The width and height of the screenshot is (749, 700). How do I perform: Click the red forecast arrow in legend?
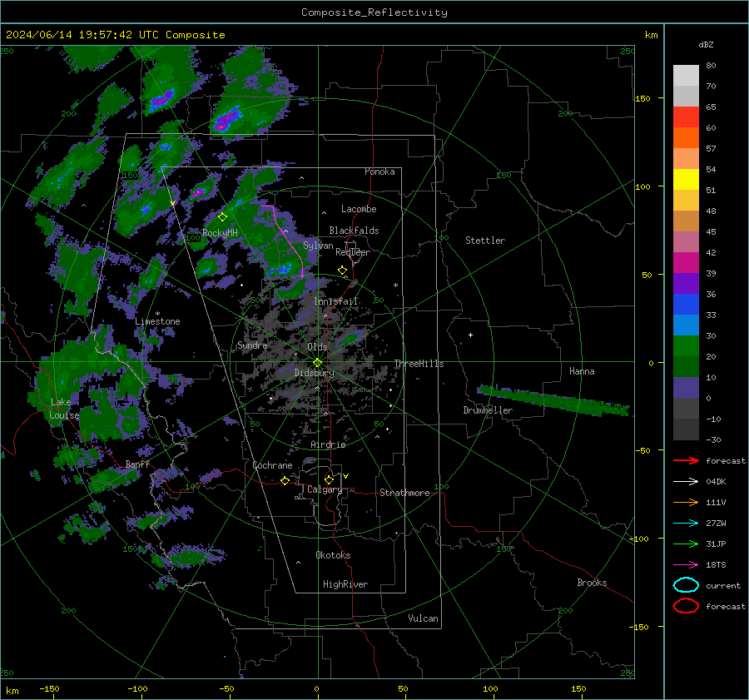[x=686, y=460]
